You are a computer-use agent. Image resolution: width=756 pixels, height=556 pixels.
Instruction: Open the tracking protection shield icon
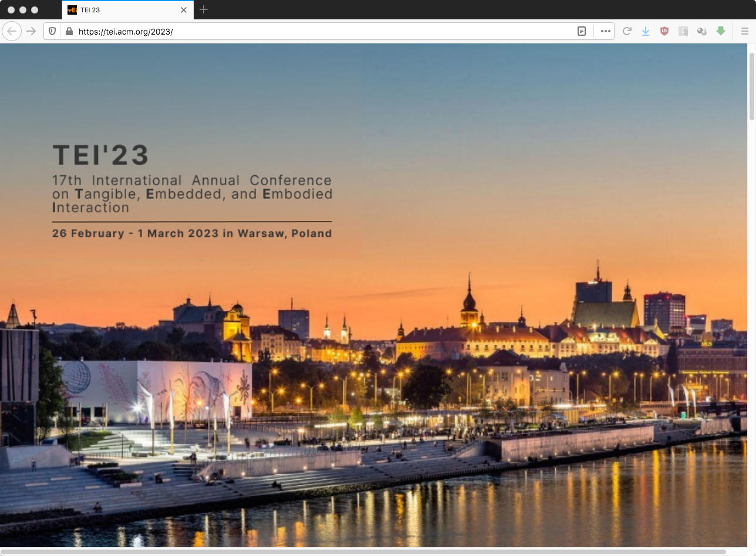pyautogui.click(x=53, y=32)
